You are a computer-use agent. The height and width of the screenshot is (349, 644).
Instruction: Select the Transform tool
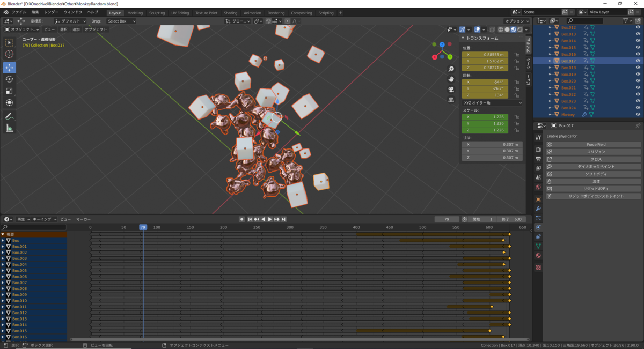tap(10, 103)
